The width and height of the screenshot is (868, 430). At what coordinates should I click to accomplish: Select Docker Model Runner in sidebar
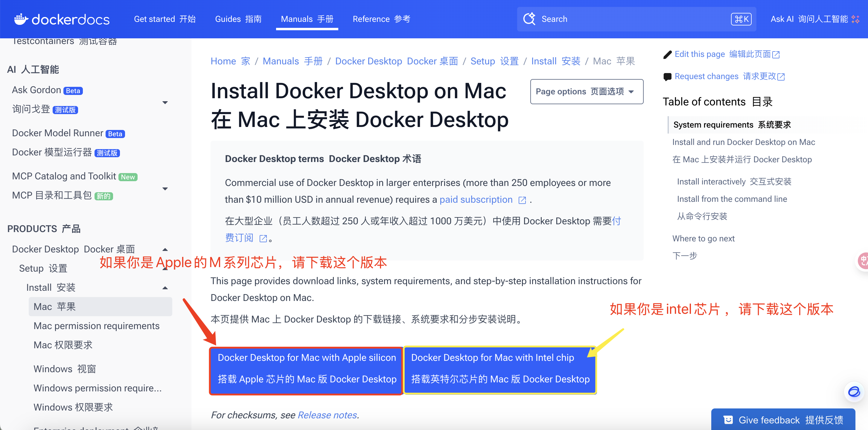tap(58, 133)
